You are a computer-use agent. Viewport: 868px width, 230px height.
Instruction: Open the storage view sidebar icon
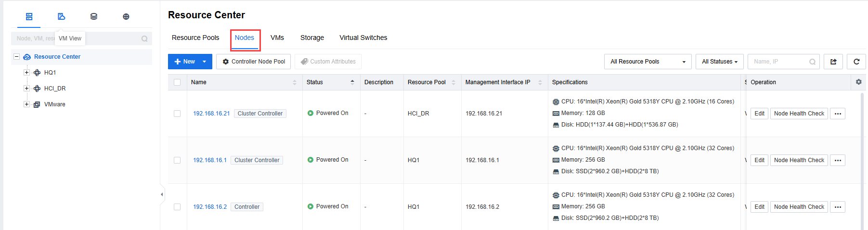(x=94, y=16)
